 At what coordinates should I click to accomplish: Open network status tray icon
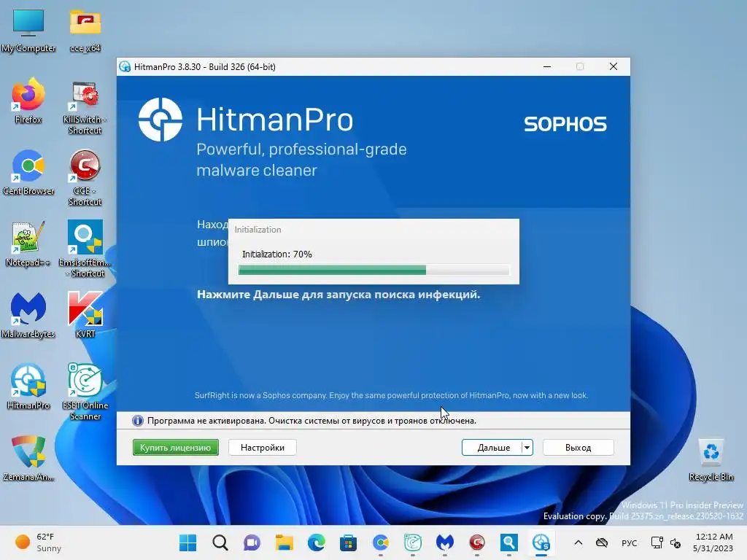click(x=657, y=542)
